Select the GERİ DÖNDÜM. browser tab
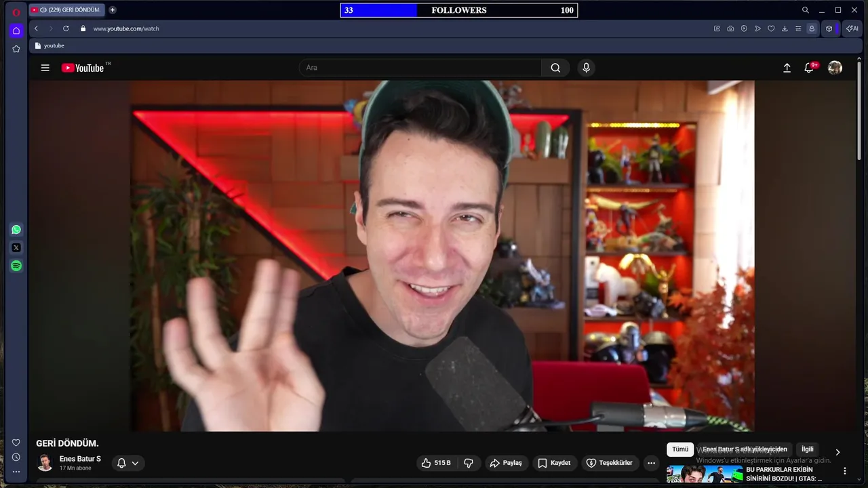This screenshot has height=488, width=868. pos(68,9)
